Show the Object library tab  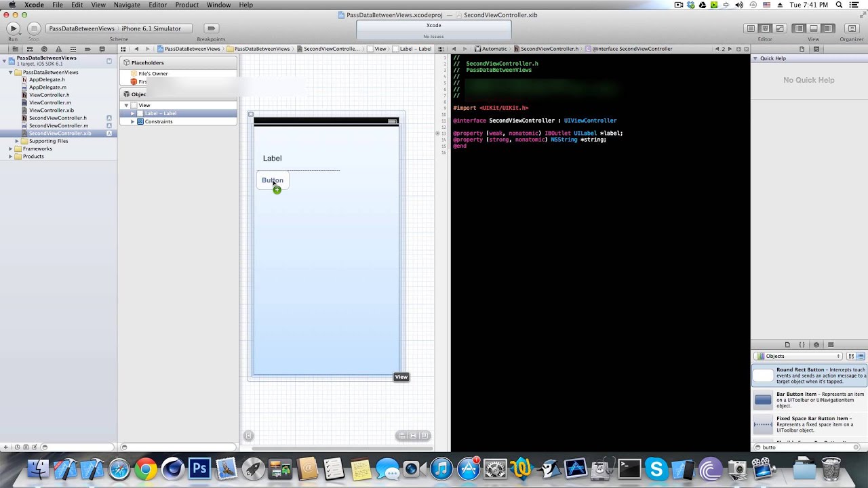coord(816,345)
